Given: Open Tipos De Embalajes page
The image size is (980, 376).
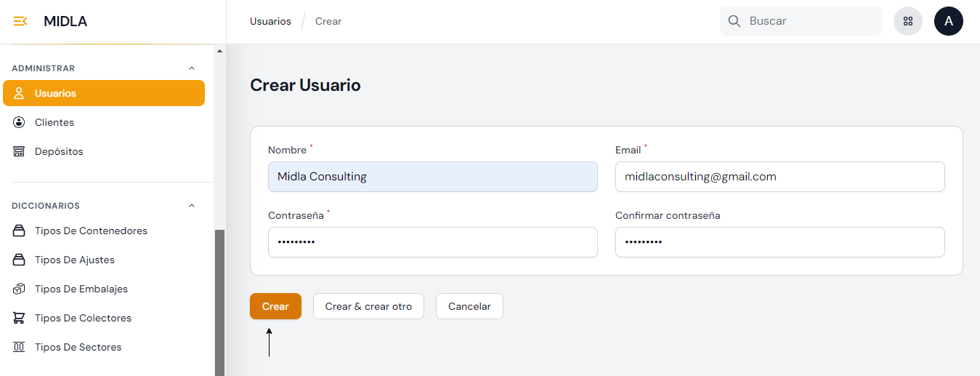Looking at the screenshot, I should point(81,289).
